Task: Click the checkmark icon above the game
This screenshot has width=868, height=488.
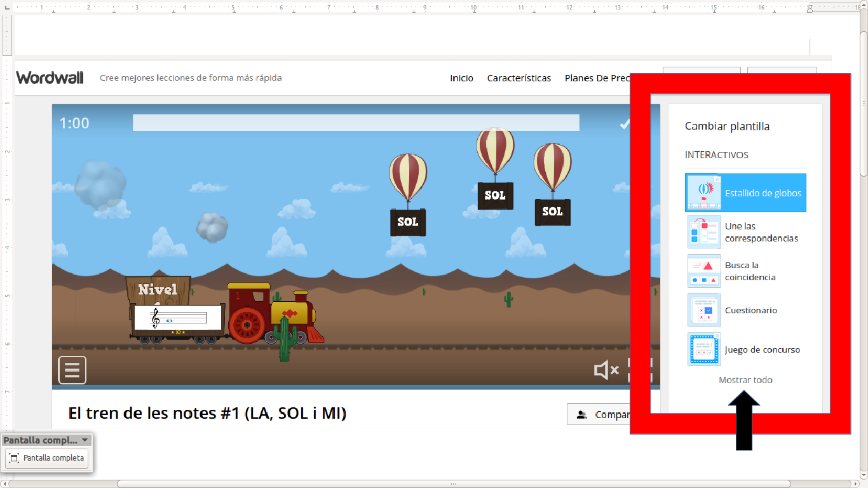Action: point(625,124)
